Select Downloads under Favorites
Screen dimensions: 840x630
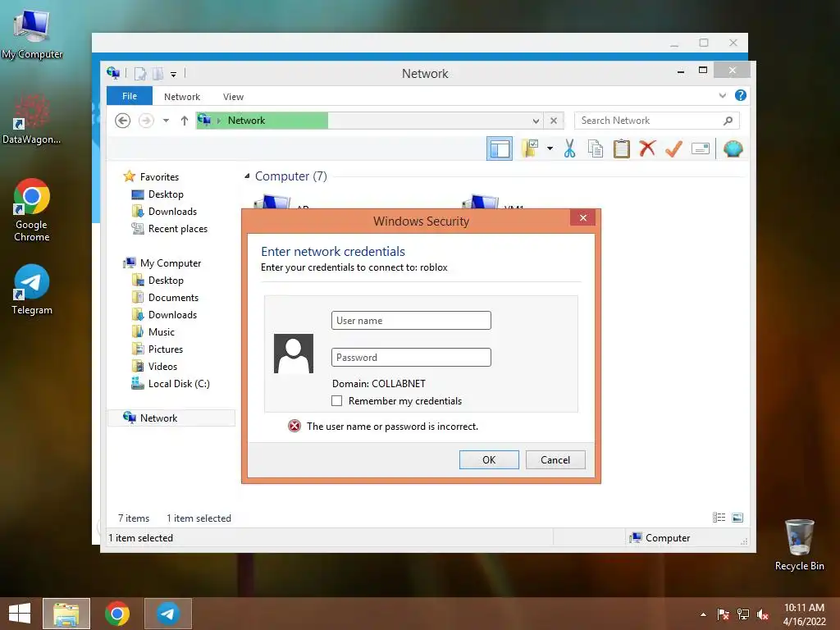click(x=172, y=211)
